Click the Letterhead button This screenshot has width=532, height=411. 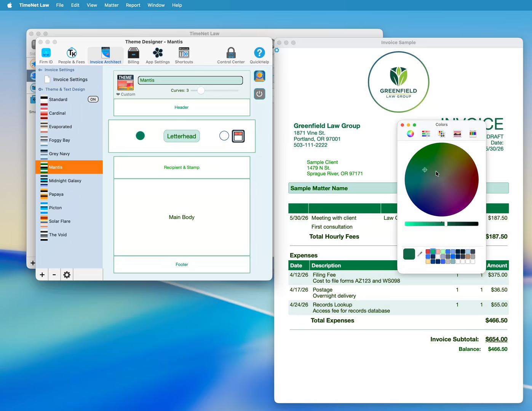182,136
